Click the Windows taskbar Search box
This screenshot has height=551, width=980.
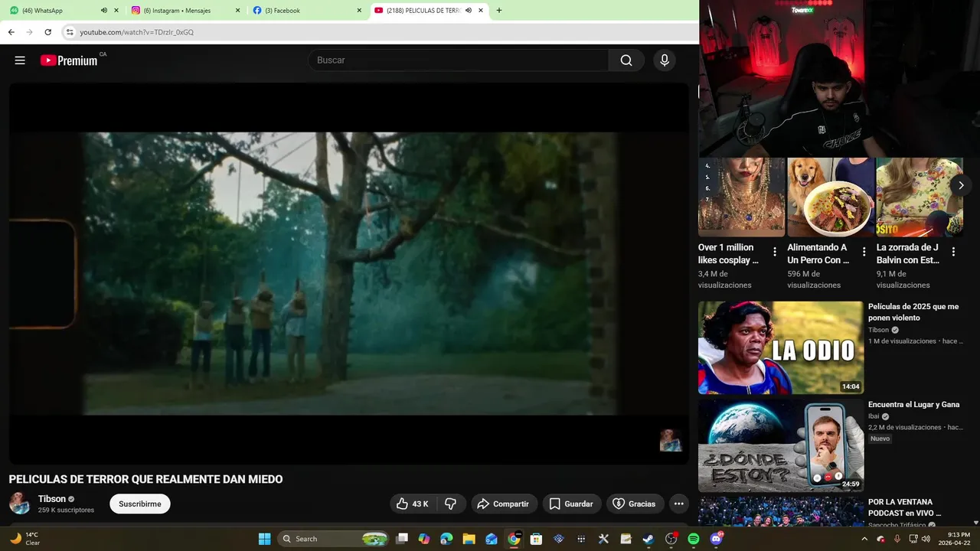click(x=333, y=539)
